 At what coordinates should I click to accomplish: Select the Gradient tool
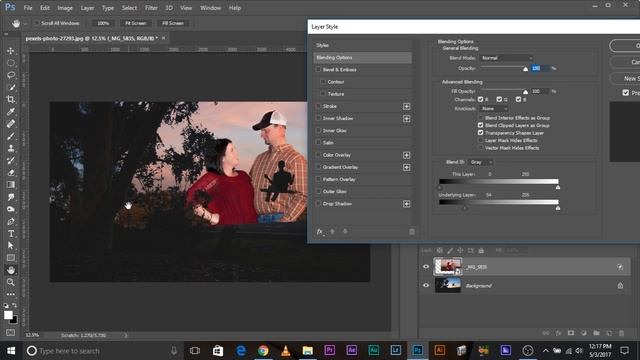tap(11, 184)
